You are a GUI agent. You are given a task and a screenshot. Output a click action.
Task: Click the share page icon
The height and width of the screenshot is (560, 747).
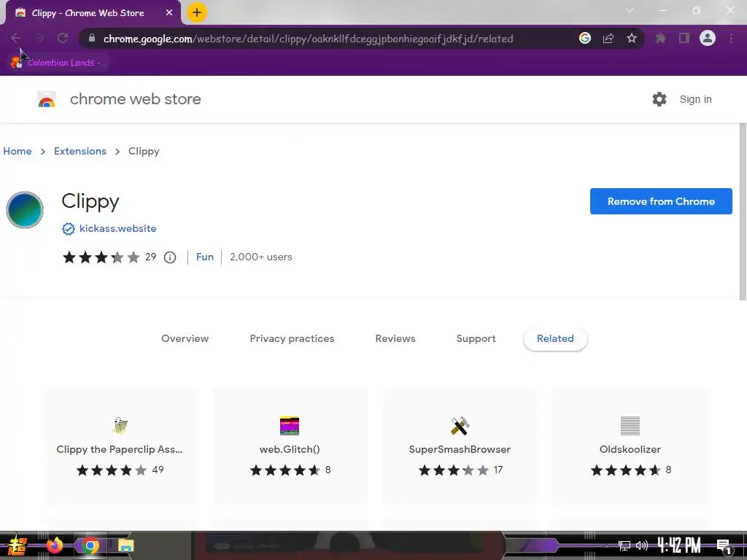coord(608,38)
